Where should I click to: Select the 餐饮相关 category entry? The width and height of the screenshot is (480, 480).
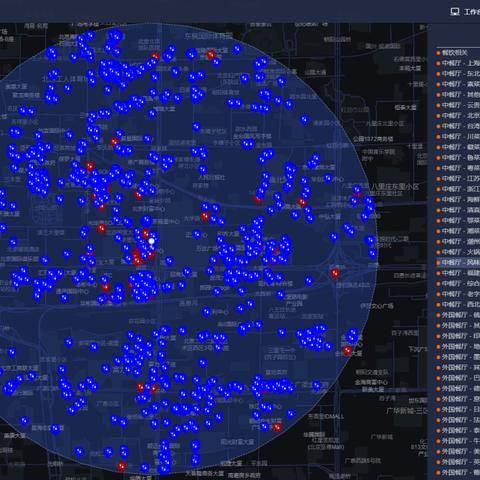click(x=455, y=53)
